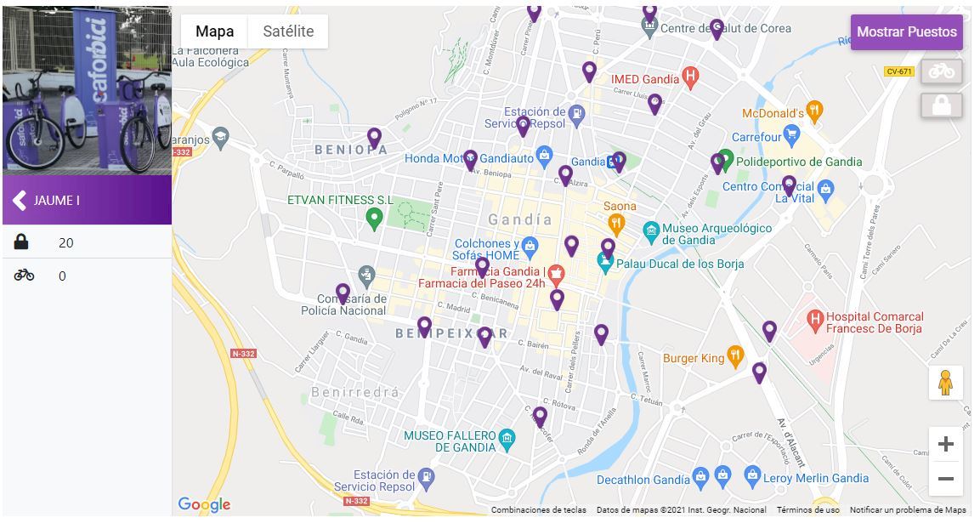Select the Street View pegman icon
Screen dimensions: 980x523
(x=946, y=383)
